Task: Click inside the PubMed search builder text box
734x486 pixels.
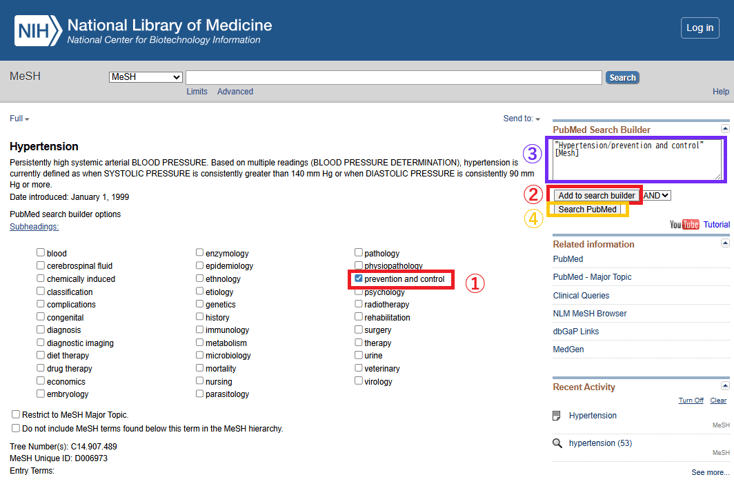Action: tap(634, 159)
